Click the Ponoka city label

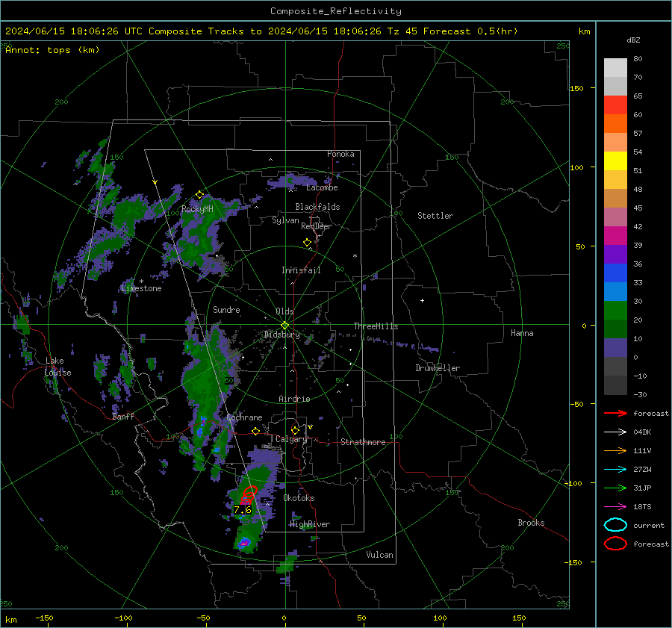[x=340, y=154]
